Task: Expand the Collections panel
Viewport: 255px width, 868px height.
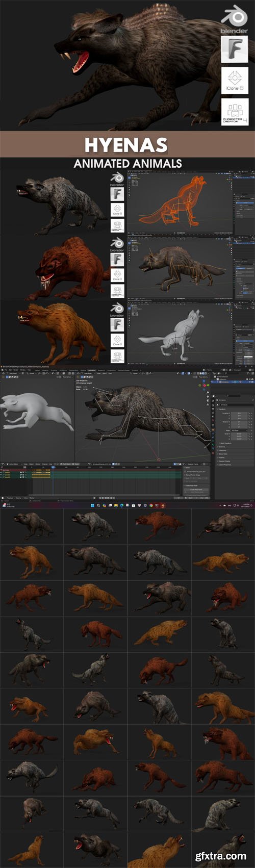Action: [x=223, y=450]
